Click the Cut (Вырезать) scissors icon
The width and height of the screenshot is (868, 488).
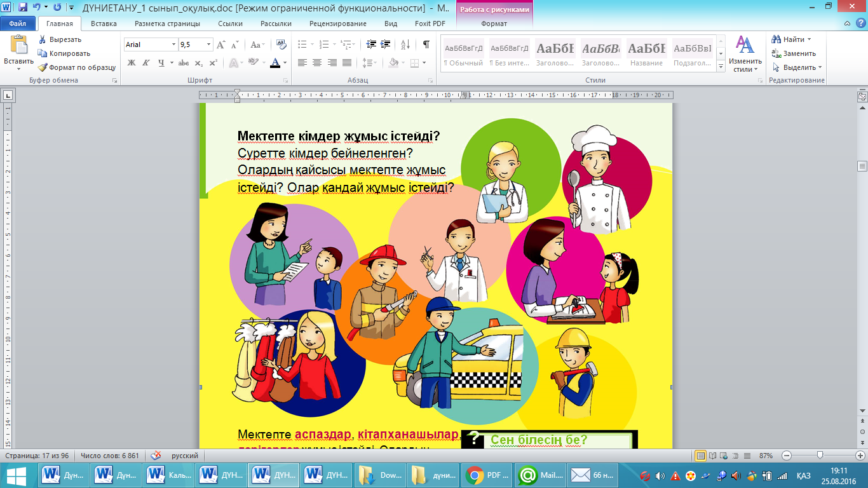click(x=42, y=39)
